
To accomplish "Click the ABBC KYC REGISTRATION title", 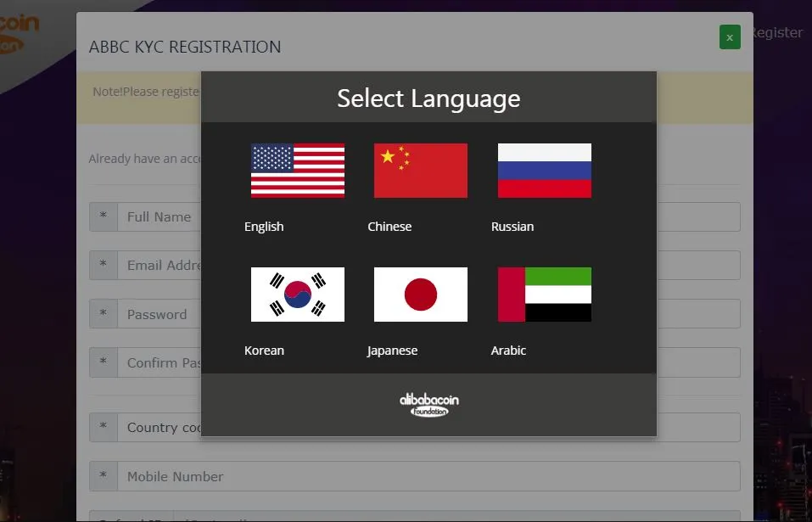I will click(185, 47).
